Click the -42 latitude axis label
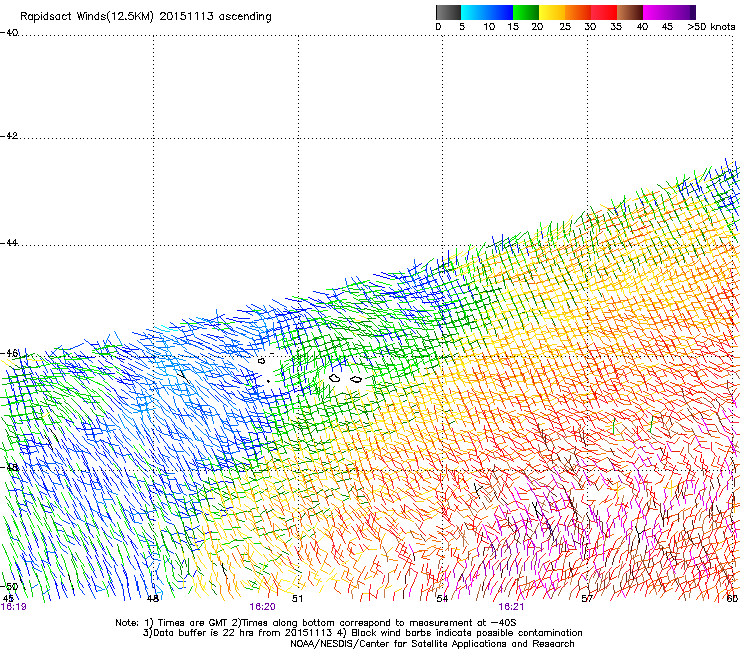This screenshot has width=740, height=650. [9, 135]
